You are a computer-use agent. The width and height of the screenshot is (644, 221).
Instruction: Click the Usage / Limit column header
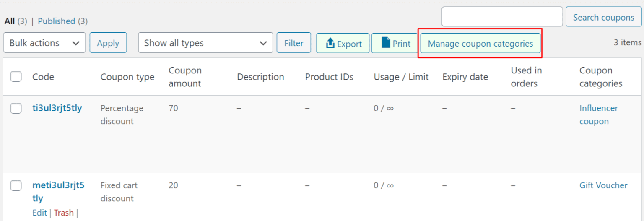coord(401,77)
